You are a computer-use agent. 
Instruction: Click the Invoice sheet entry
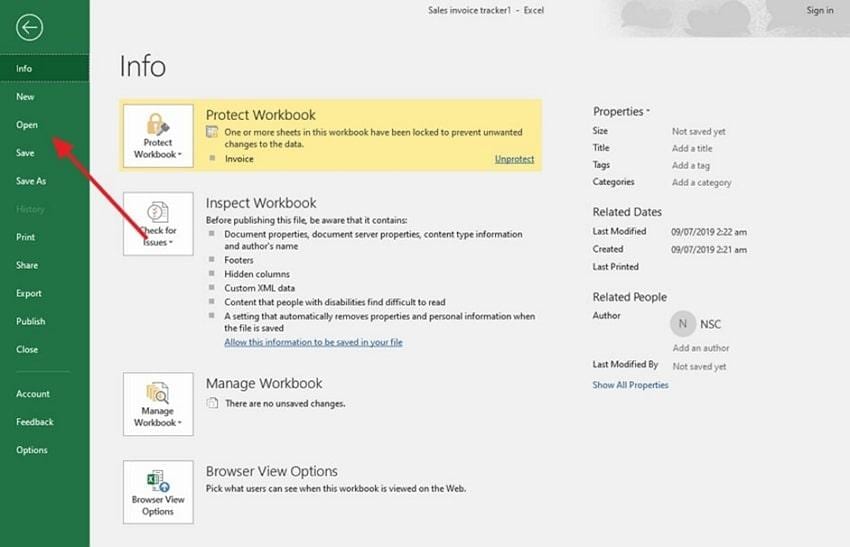point(239,159)
